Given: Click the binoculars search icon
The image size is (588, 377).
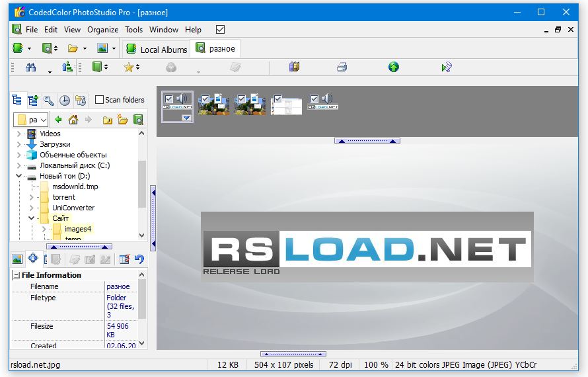Looking at the screenshot, I should pyautogui.click(x=31, y=67).
